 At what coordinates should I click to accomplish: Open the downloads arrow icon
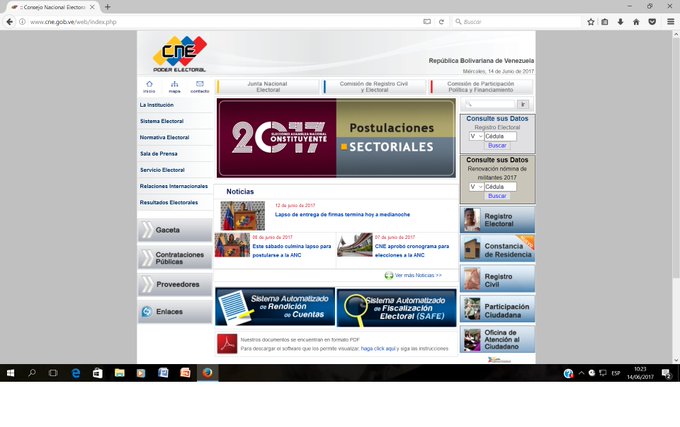tap(621, 22)
